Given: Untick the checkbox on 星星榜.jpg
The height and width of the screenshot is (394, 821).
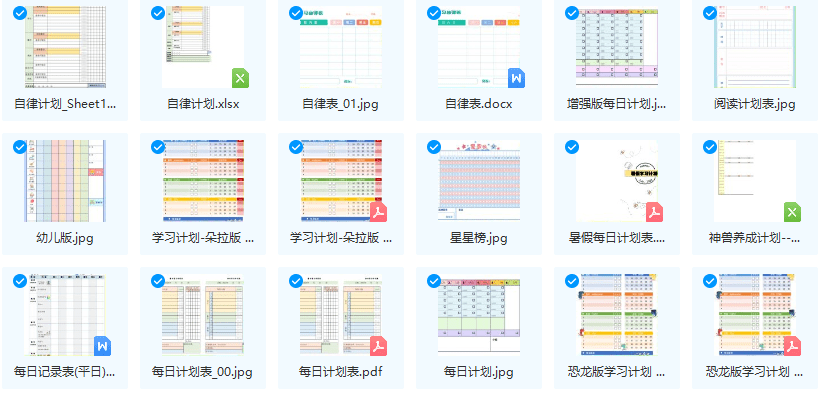Looking at the screenshot, I should point(434,147).
